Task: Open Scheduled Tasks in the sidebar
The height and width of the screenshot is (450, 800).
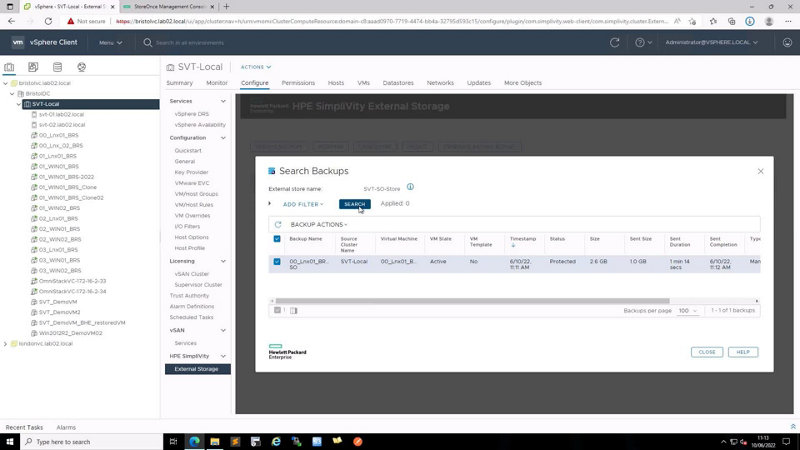Action: click(x=191, y=317)
